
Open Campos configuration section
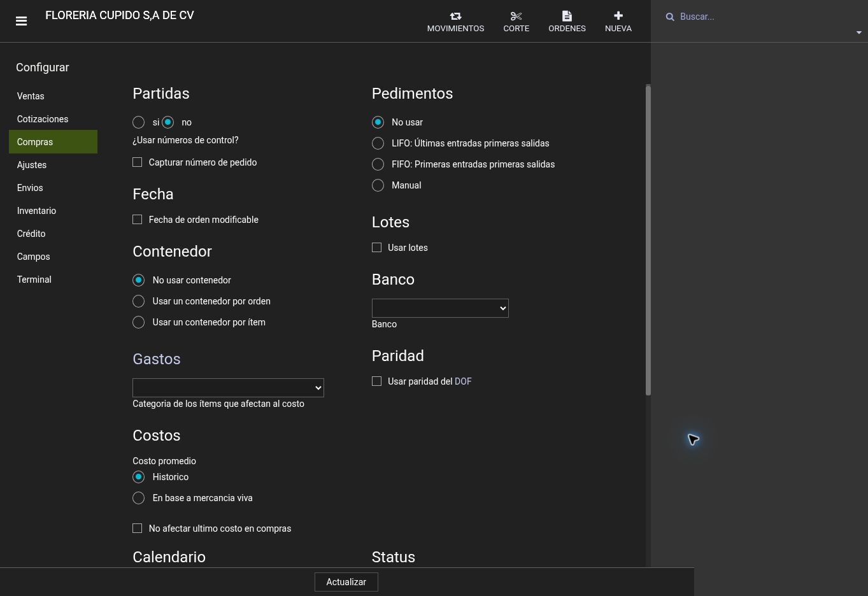pyautogui.click(x=53, y=257)
